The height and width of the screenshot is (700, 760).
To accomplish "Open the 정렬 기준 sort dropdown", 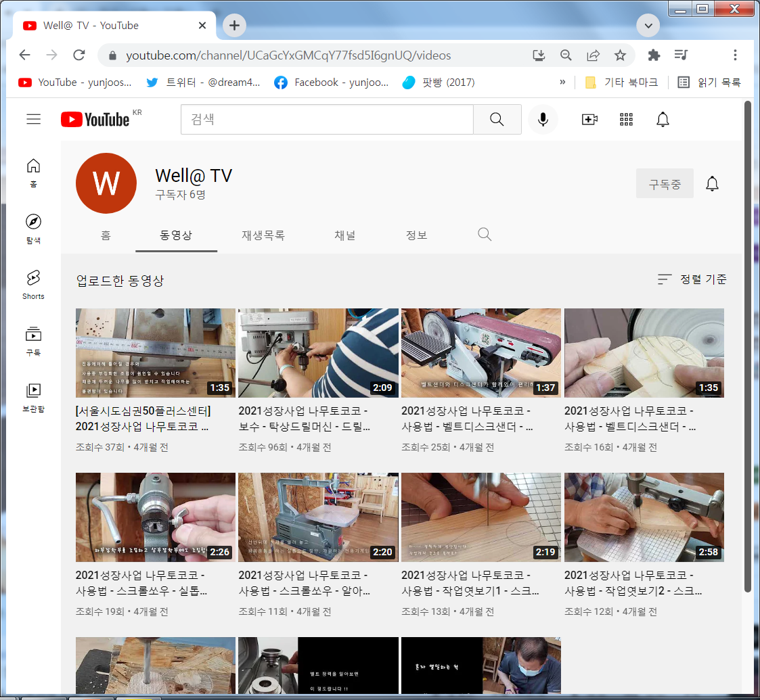I will 692,279.
